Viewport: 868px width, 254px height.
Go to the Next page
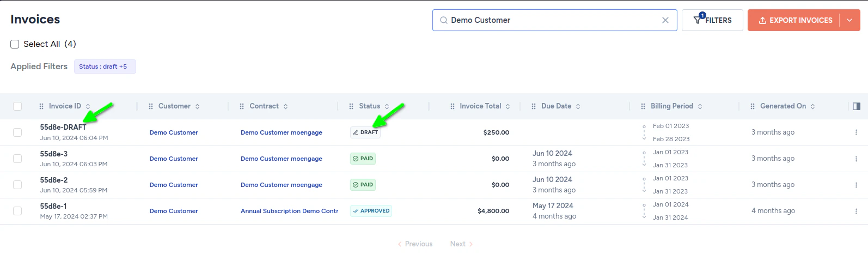click(x=461, y=244)
